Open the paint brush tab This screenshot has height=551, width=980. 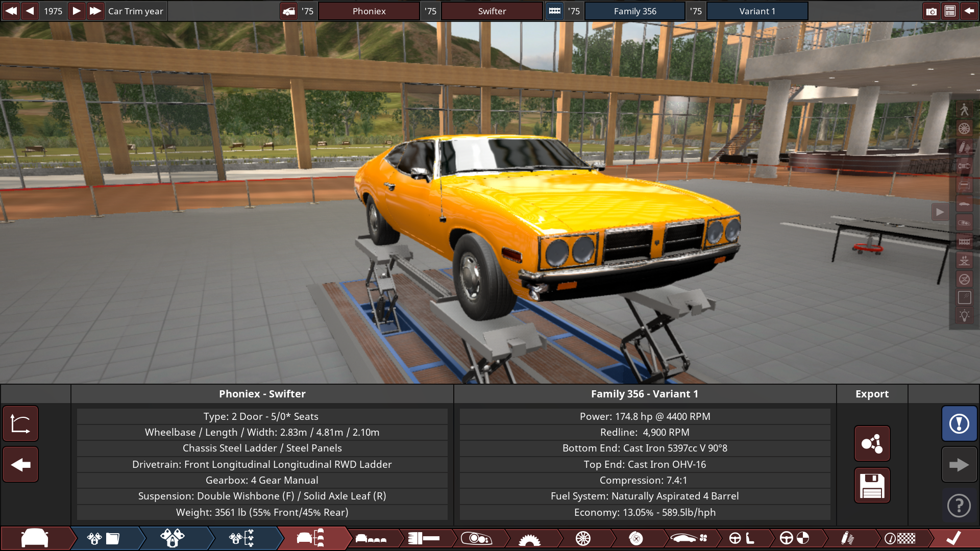(424, 538)
